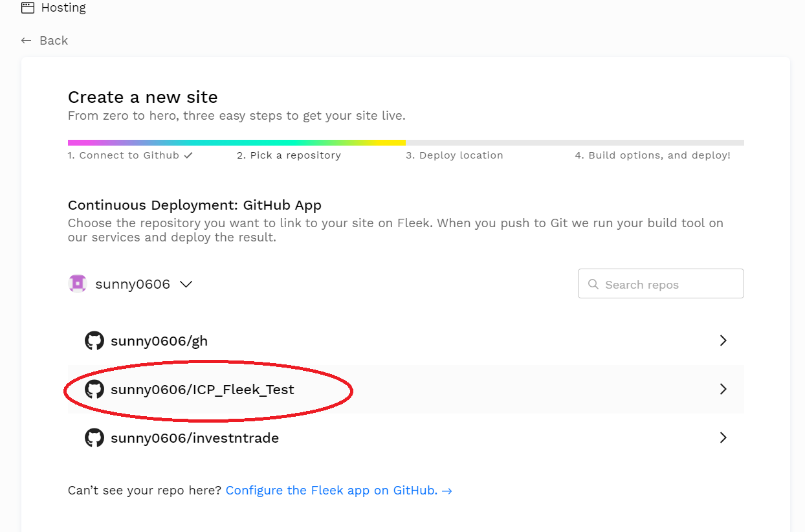Open sunny0606/gh via right chevron
The height and width of the screenshot is (532, 805).
click(x=723, y=340)
